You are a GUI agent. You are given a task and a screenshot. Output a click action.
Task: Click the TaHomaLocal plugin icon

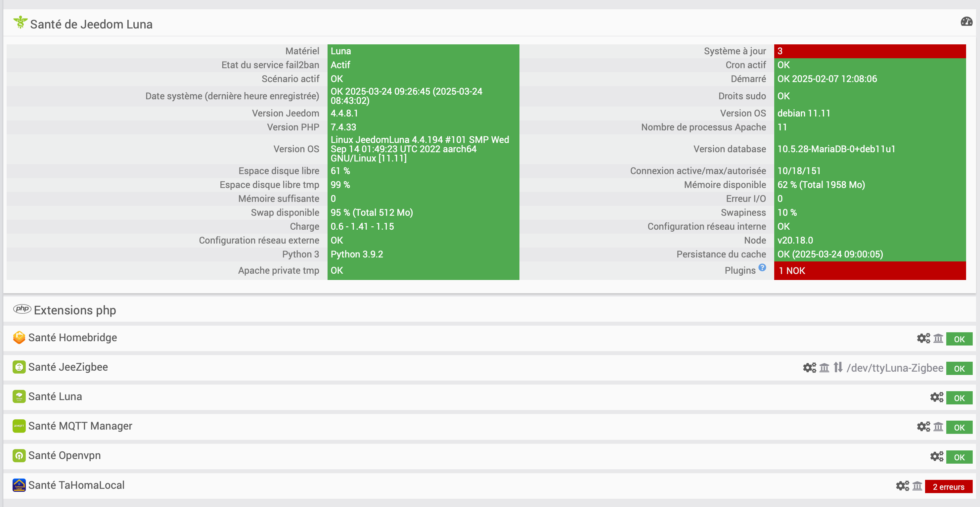pyautogui.click(x=19, y=485)
